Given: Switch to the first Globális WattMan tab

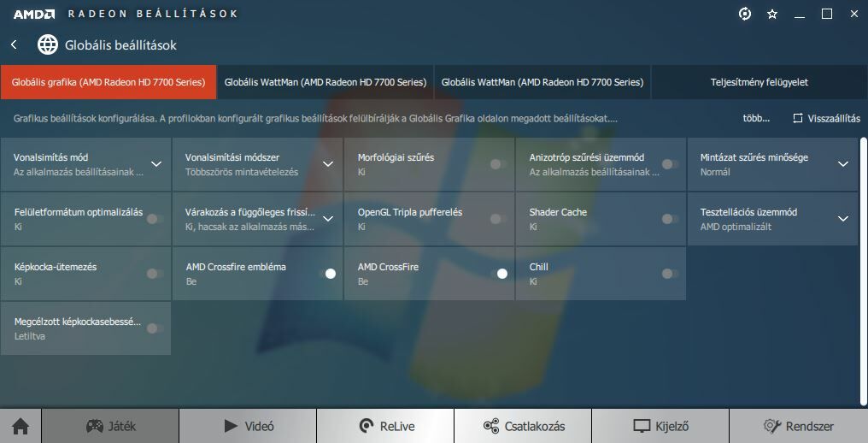Looking at the screenshot, I should pos(325,82).
